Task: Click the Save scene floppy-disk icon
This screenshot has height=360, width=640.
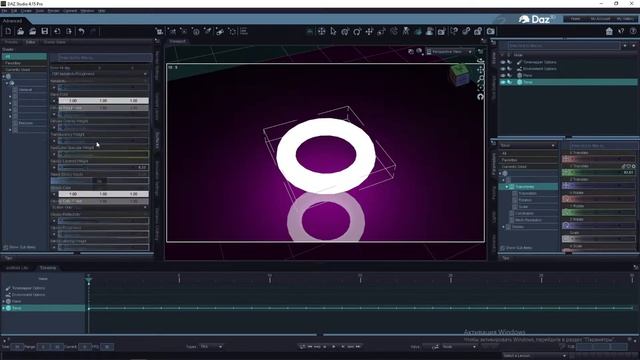Action: coord(44,31)
